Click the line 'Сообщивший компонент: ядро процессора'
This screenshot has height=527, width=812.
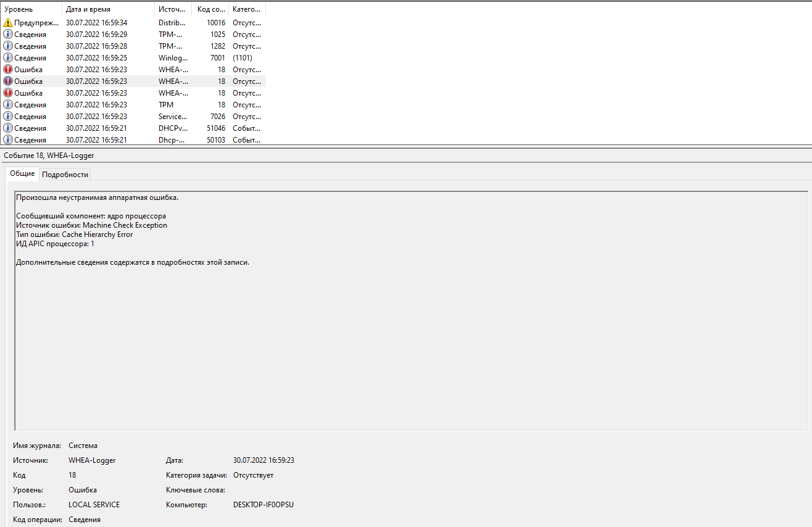(91, 216)
